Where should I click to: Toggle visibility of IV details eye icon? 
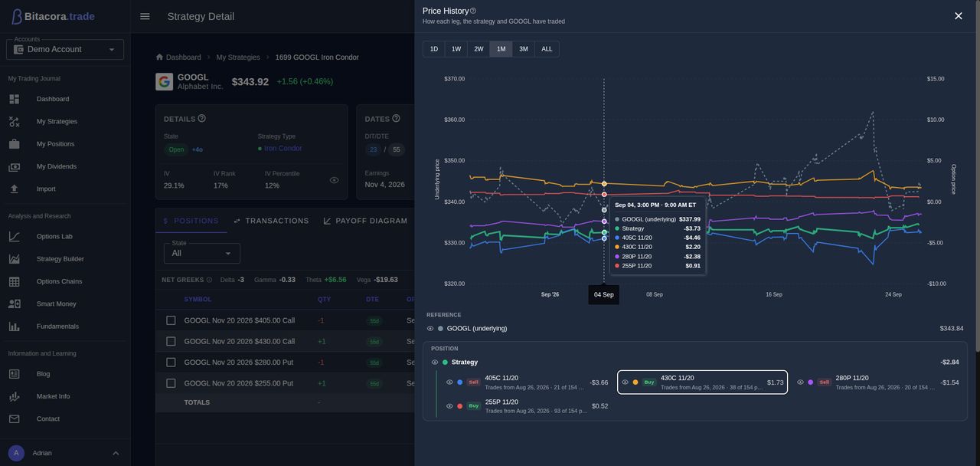(334, 180)
